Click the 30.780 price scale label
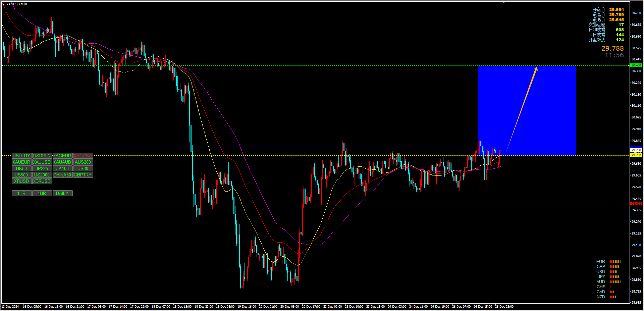Image resolution: width=644 pixels, height=311 pixels. pyautogui.click(x=636, y=13)
